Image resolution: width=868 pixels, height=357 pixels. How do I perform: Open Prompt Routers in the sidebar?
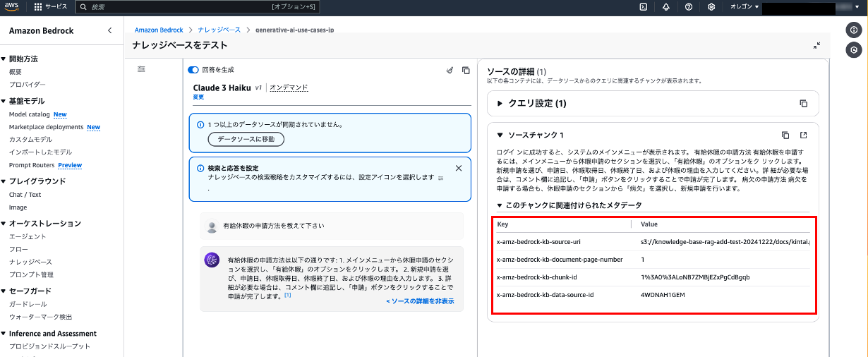tap(32, 165)
